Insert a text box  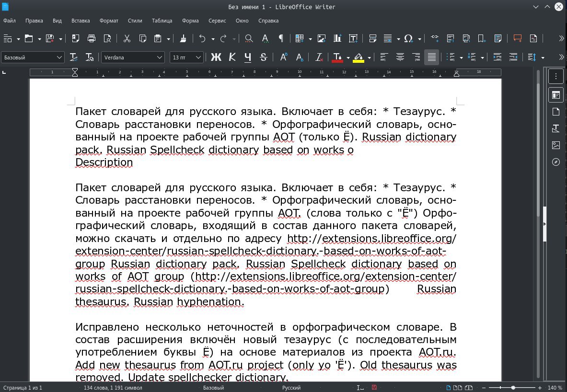click(353, 38)
